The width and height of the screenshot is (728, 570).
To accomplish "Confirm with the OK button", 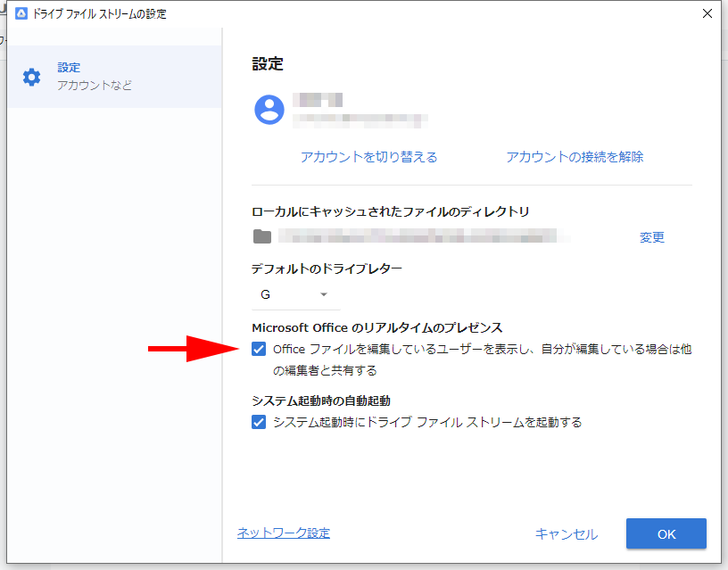I will point(666,533).
